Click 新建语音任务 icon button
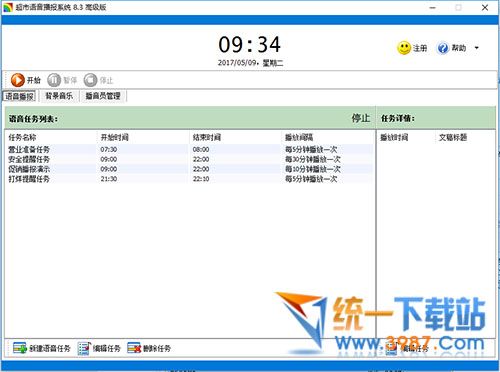This screenshot has width=500, height=372. tap(42, 348)
